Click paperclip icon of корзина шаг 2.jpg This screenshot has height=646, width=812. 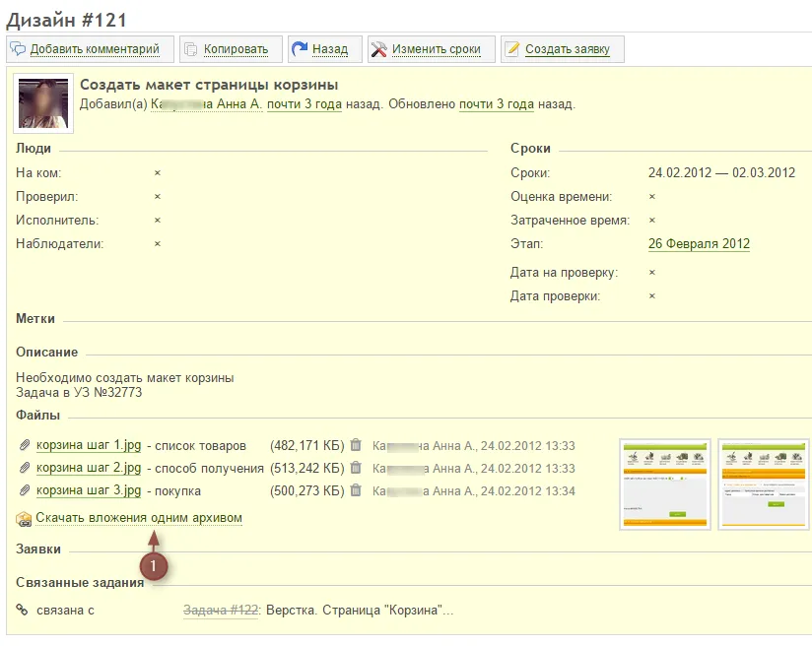25,468
